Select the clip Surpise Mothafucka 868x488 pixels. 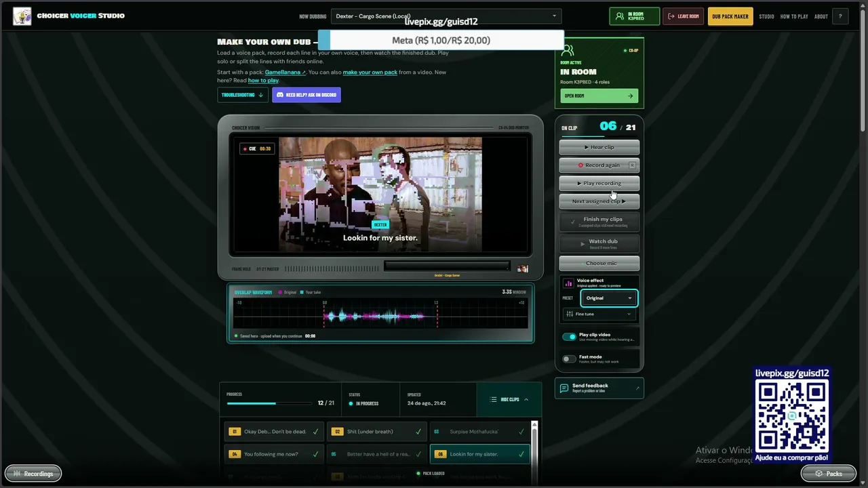click(479, 432)
